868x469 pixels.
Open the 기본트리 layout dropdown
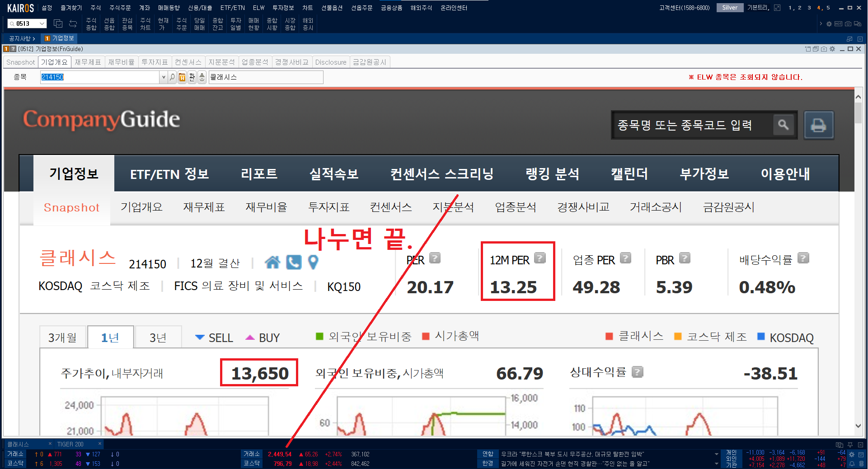[758, 8]
